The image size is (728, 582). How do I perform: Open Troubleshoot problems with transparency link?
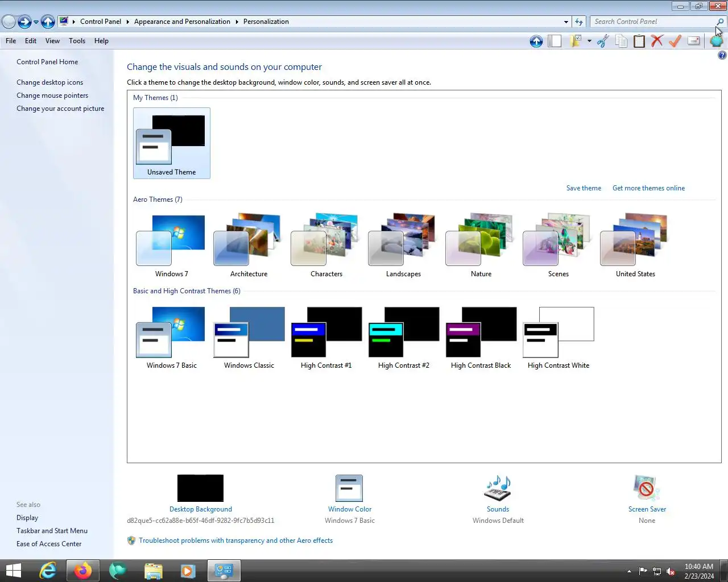tap(235, 541)
